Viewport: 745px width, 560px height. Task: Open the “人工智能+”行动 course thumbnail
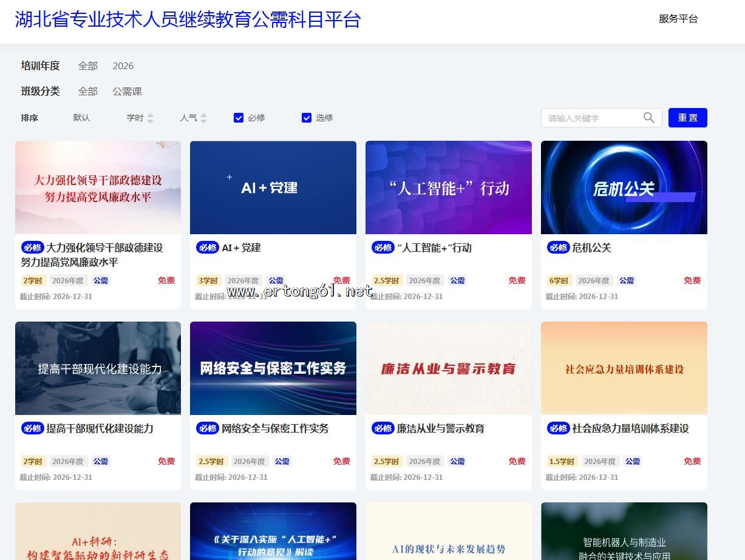(x=448, y=187)
